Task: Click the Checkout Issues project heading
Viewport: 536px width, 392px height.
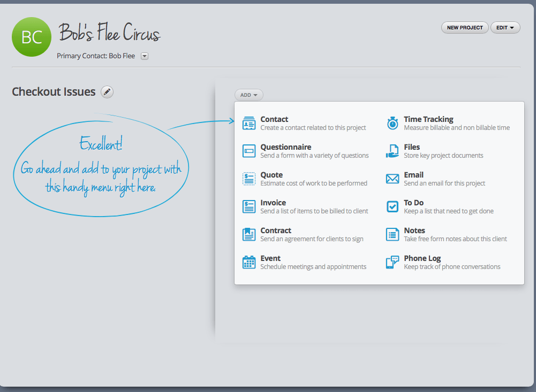Action: click(54, 92)
